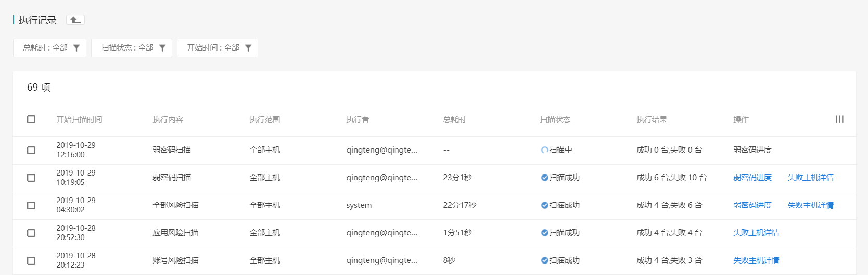
Task: Select the 2019-10-28 20:52:30 row checkbox
Action: pos(31,233)
